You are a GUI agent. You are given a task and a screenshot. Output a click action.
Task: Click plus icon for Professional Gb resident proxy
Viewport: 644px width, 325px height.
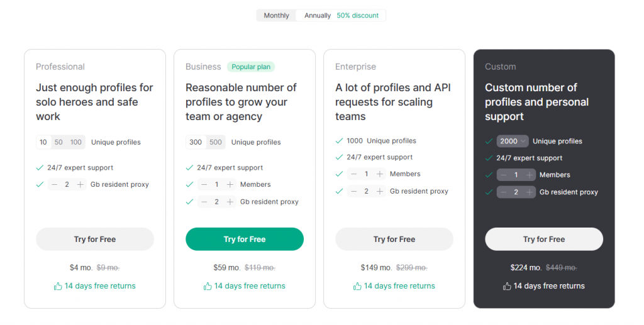pos(80,185)
